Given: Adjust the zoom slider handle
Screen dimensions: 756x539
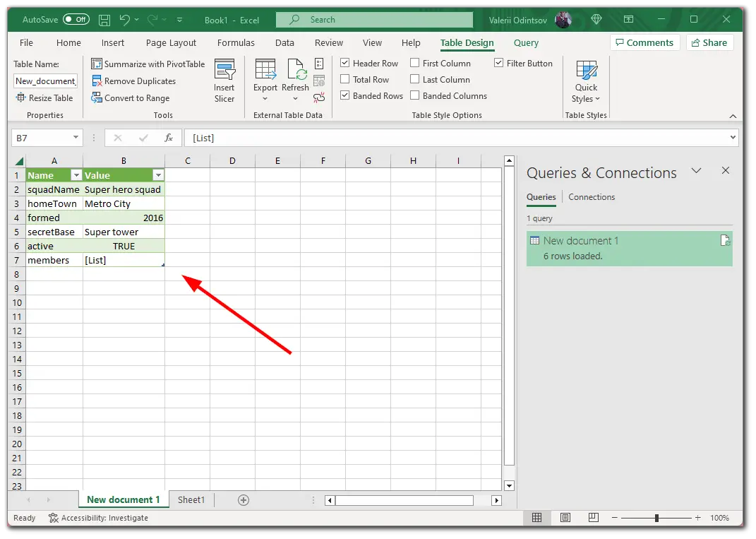Looking at the screenshot, I should 656,518.
